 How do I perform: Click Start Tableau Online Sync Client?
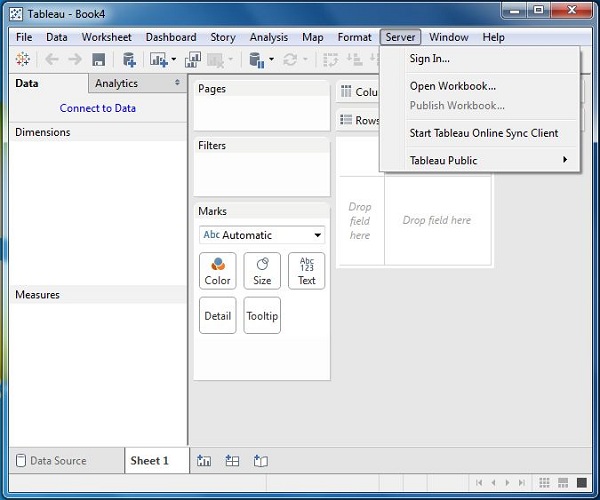483,133
